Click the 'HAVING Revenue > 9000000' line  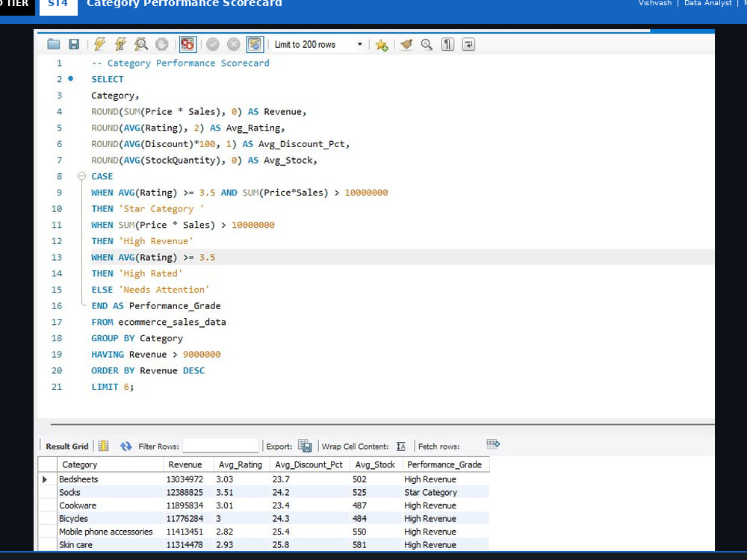pyautogui.click(x=156, y=354)
